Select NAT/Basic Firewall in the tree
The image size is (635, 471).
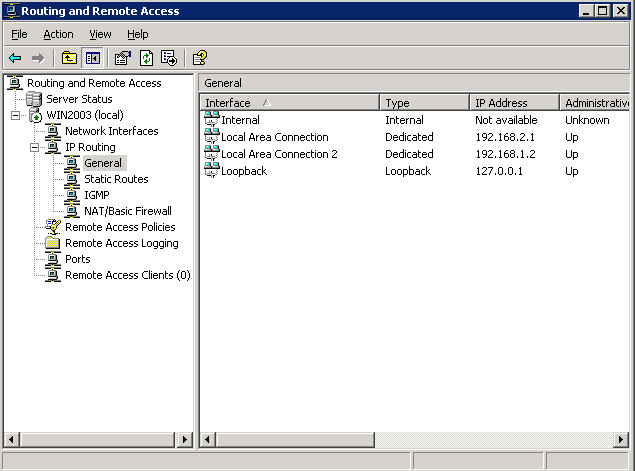127,211
